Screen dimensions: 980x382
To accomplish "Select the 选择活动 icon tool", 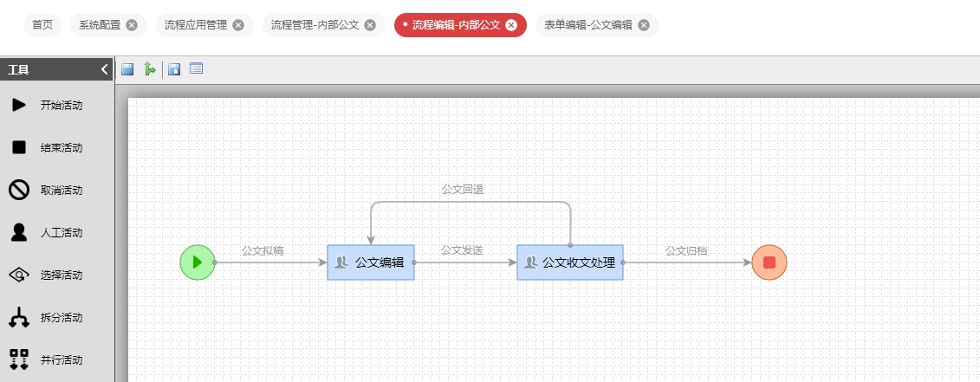I will (19, 275).
